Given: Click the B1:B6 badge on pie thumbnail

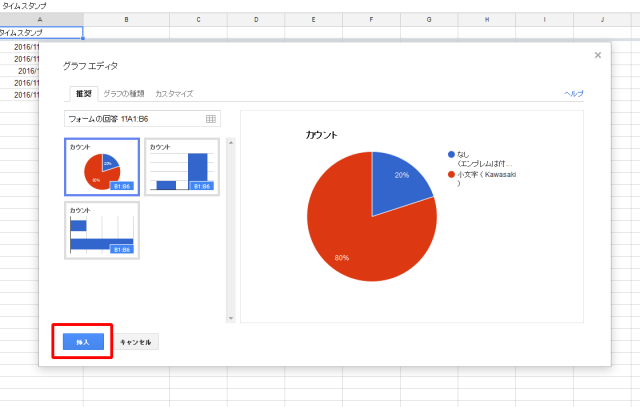Looking at the screenshot, I should (x=122, y=186).
